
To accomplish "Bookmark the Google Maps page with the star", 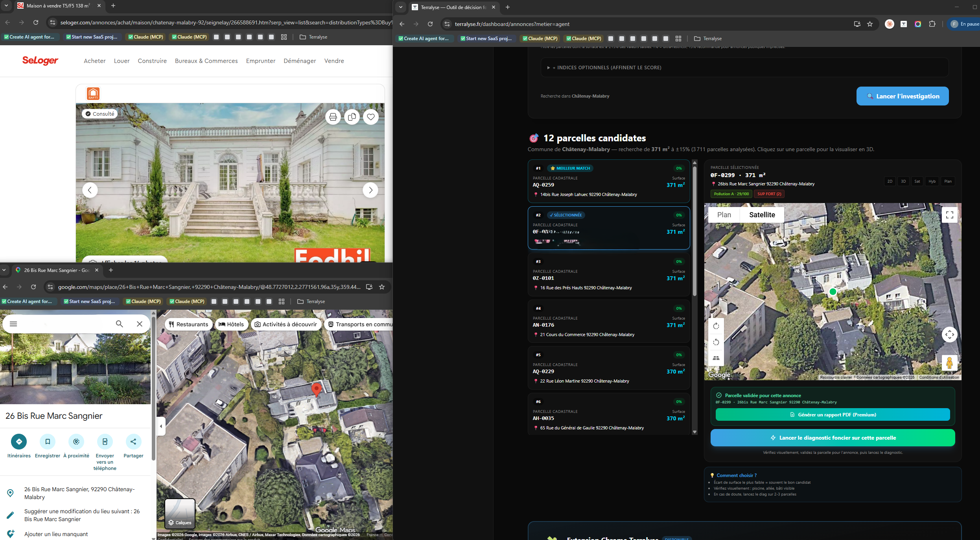I will [382, 287].
